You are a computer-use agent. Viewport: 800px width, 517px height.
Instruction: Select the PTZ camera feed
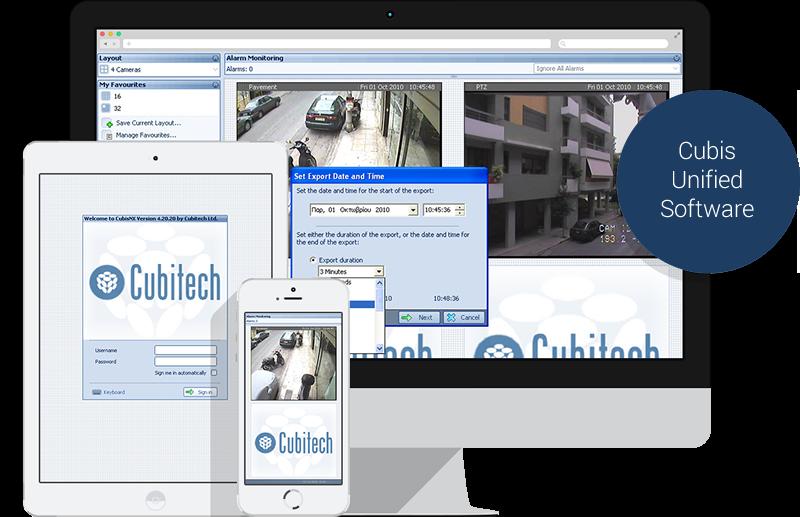566,169
